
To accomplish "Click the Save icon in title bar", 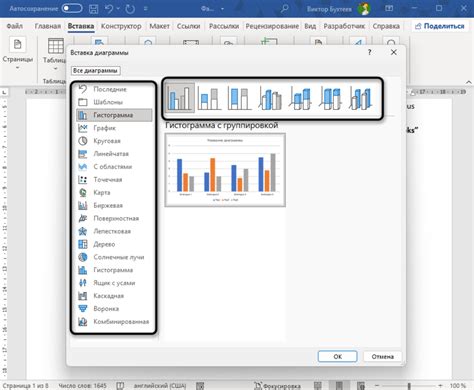I will [94, 9].
